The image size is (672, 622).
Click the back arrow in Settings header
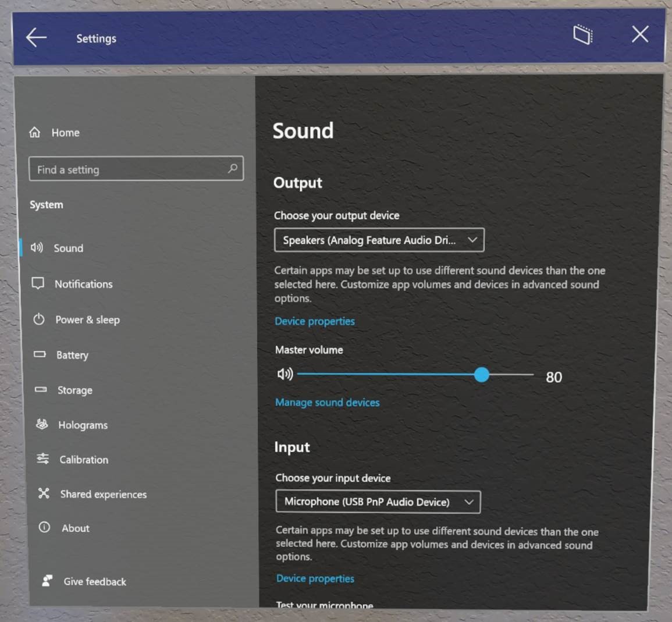36,38
